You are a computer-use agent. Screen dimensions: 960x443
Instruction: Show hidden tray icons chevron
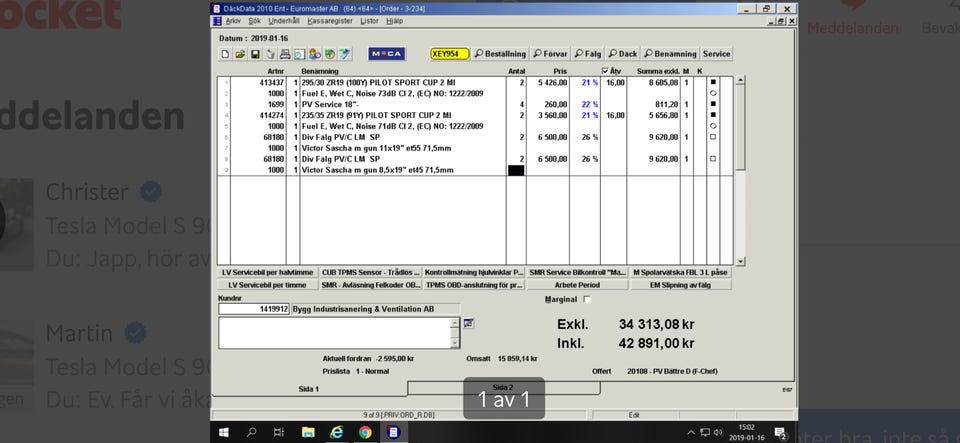[x=692, y=433]
